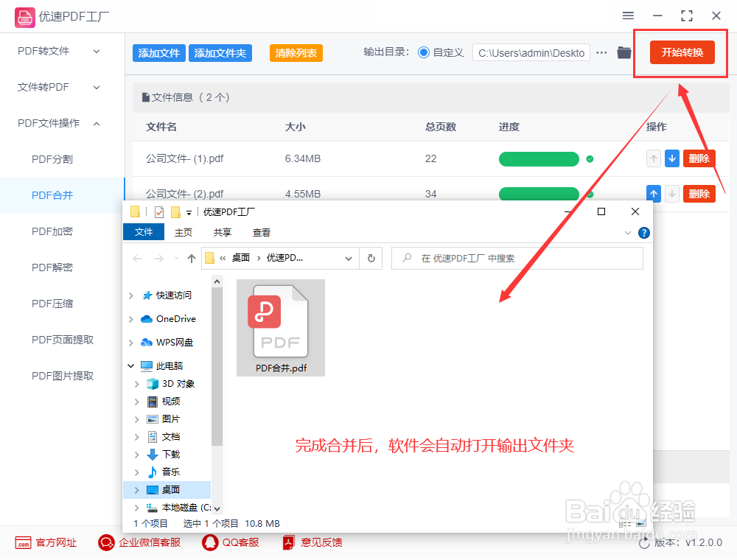Go up one folder level in Explorer
The width and height of the screenshot is (737, 560).
192,259
